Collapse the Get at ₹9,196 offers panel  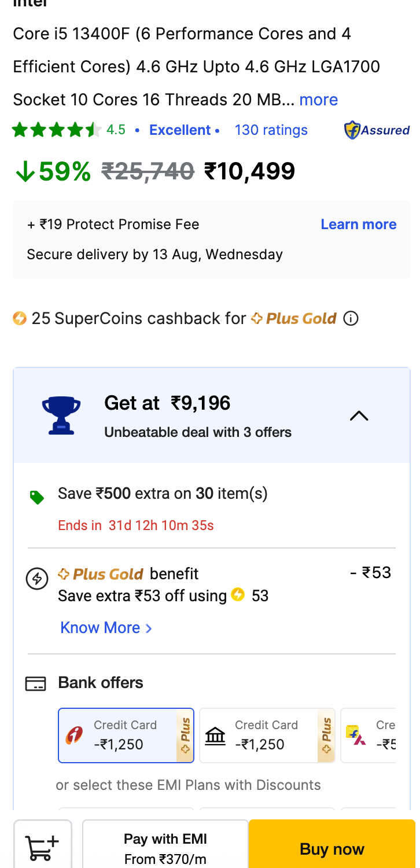coord(359,415)
